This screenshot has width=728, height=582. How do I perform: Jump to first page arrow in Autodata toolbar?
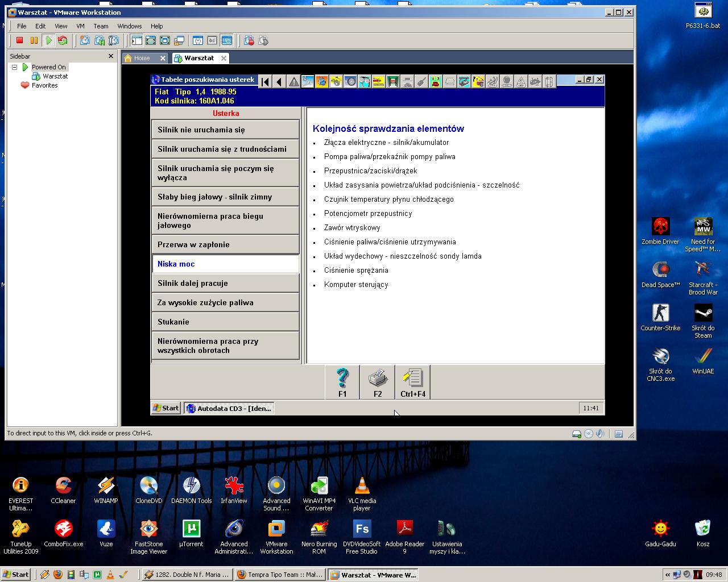[265, 82]
